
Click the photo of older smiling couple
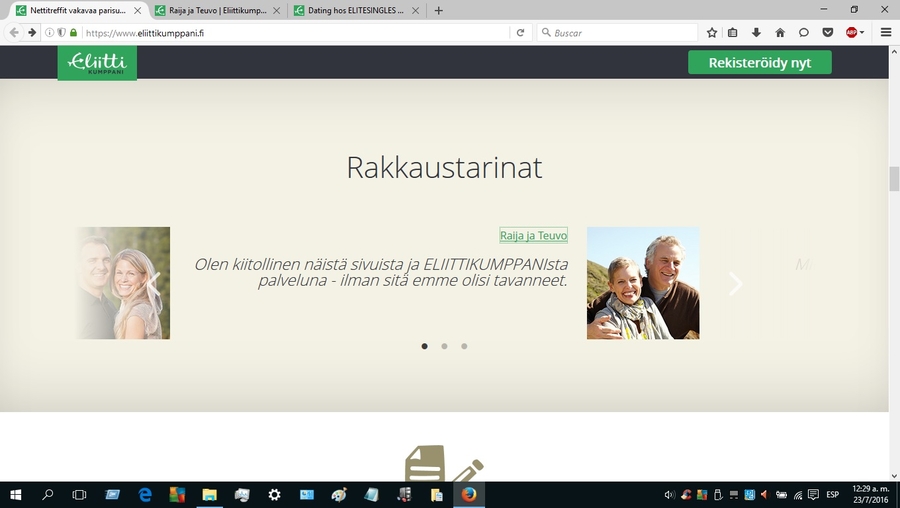coord(643,283)
